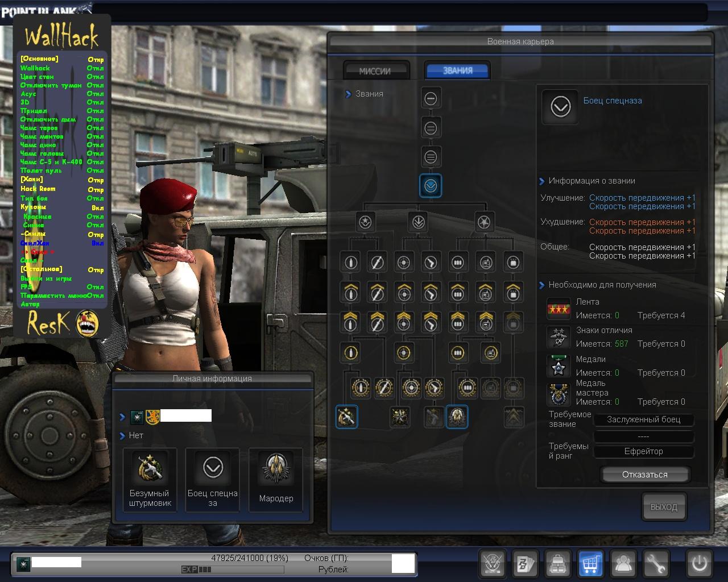Select the double-line rank icon in the tree
Viewport: 728px width, 582px height.
[431, 128]
